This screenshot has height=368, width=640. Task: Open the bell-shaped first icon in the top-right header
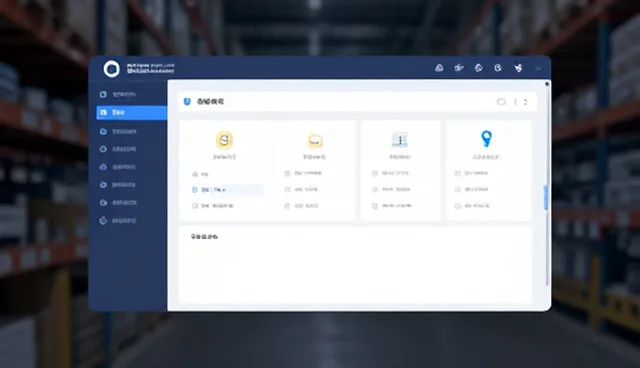[x=439, y=68]
